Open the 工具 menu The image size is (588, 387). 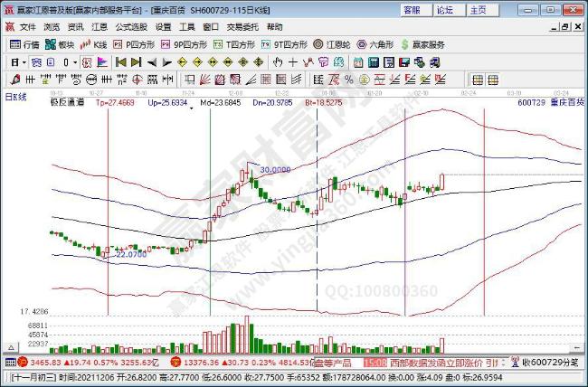pos(186,27)
